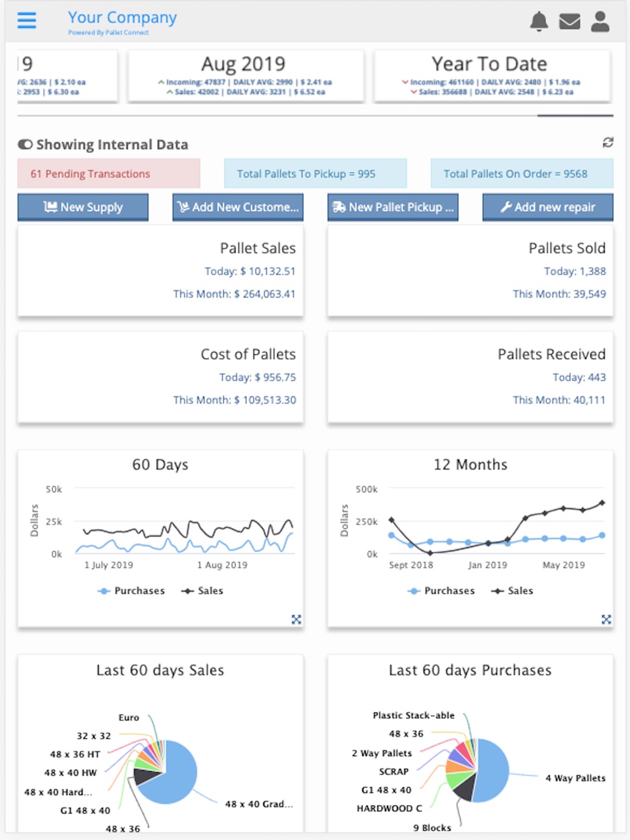Click the Add new repair button
Image resolution: width=630 pixels, height=840 pixels.
coord(548,207)
